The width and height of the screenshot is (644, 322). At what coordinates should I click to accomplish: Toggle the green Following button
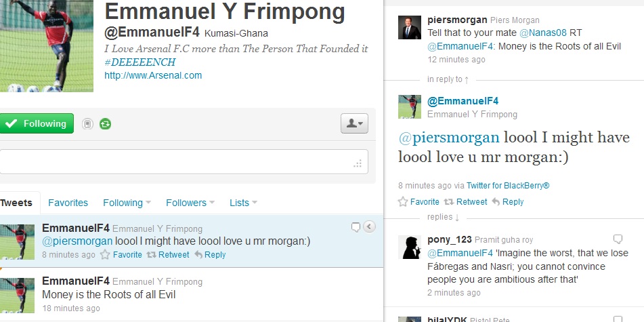point(37,123)
